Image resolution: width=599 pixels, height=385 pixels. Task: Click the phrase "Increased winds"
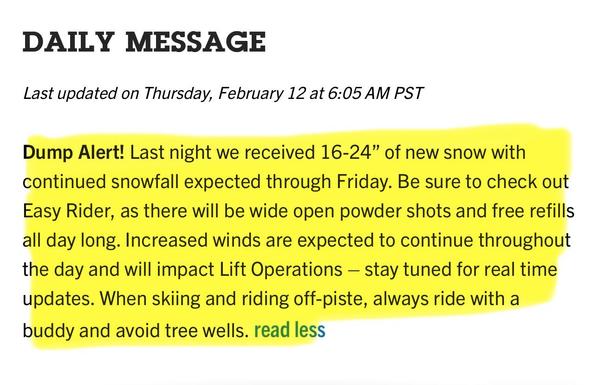(166, 240)
